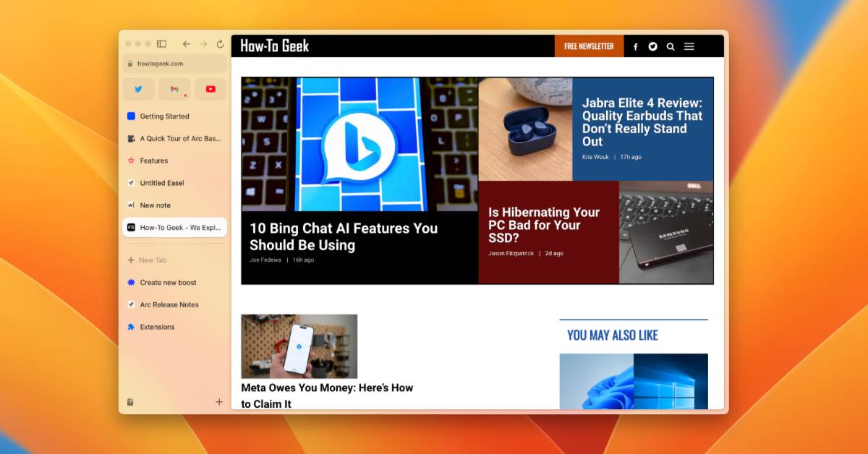Toggle the Arc sidebar visibility icon
868x454 pixels.
(x=162, y=44)
